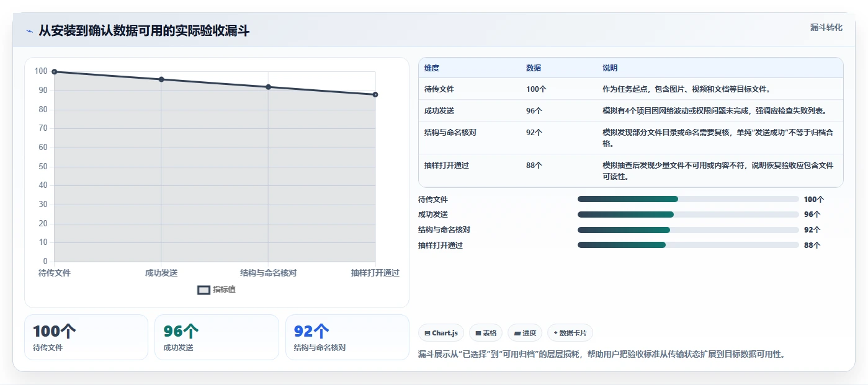Click the chart data point at 抽样打开通过
The image size is (868, 385).
(375, 94)
